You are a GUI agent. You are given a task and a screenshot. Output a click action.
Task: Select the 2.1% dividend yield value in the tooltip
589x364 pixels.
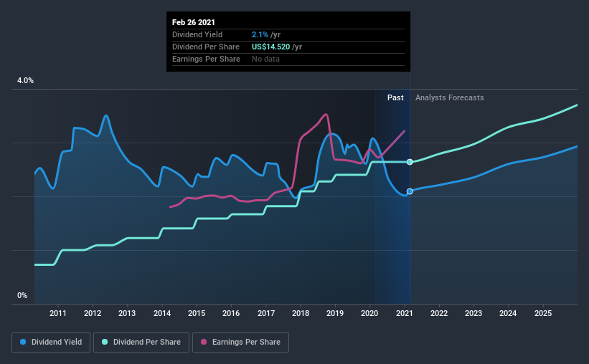coord(260,34)
